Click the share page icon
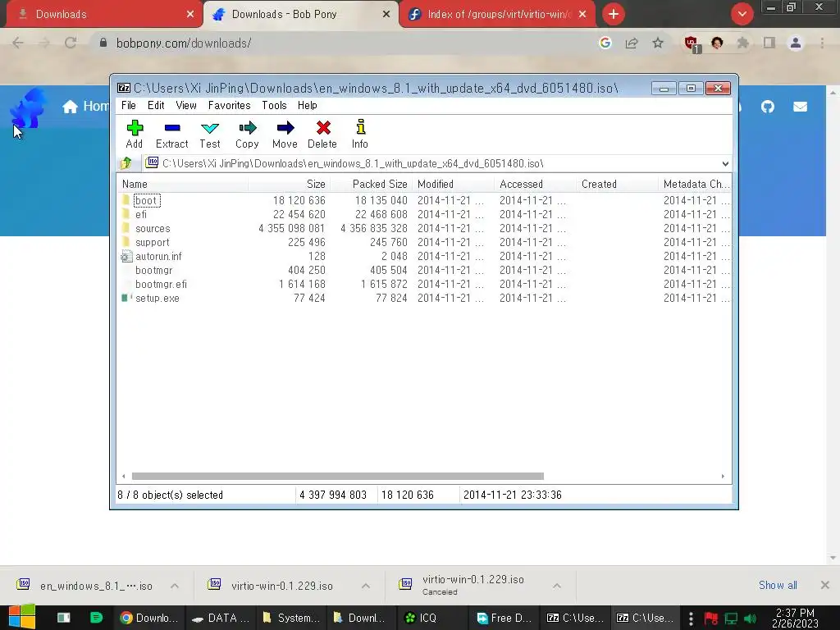840x630 pixels. click(x=632, y=43)
